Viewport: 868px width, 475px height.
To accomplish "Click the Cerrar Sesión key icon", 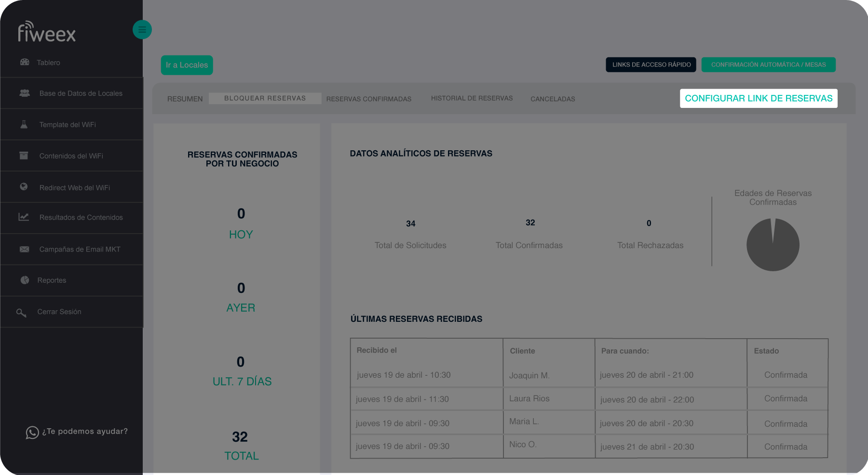I will [21, 313].
